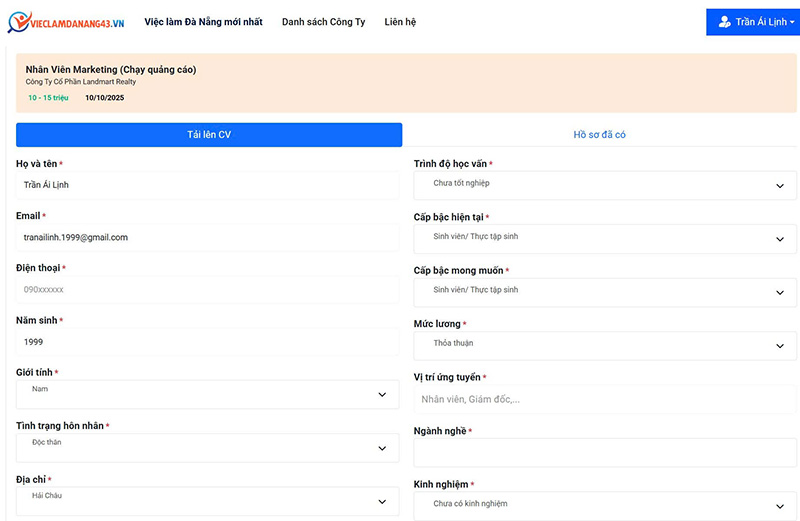This screenshot has width=800, height=521.
Task: Click the Email input field
Action: coord(207,237)
